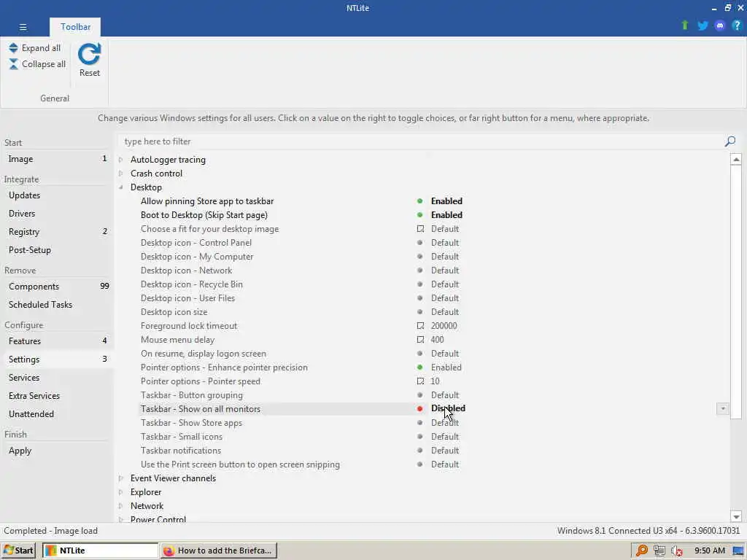Screen dimensions: 747x560
Task: Click the edit icon for Pointer speed
Action: pos(420,381)
